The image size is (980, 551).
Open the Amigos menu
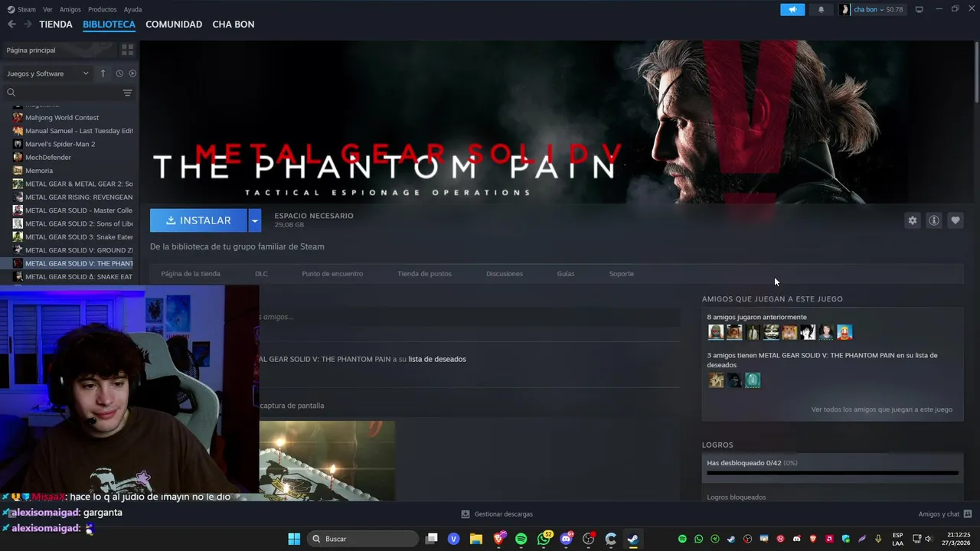coord(70,9)
